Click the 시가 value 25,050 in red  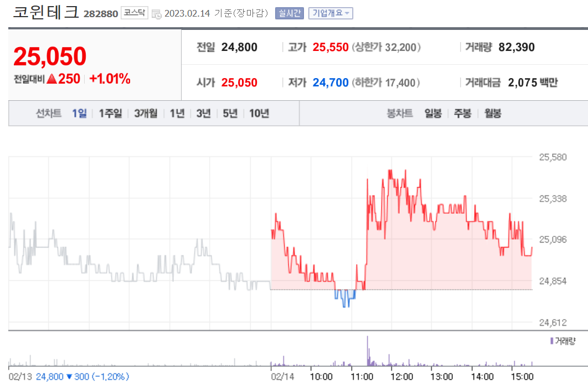(x=239, y=83)
